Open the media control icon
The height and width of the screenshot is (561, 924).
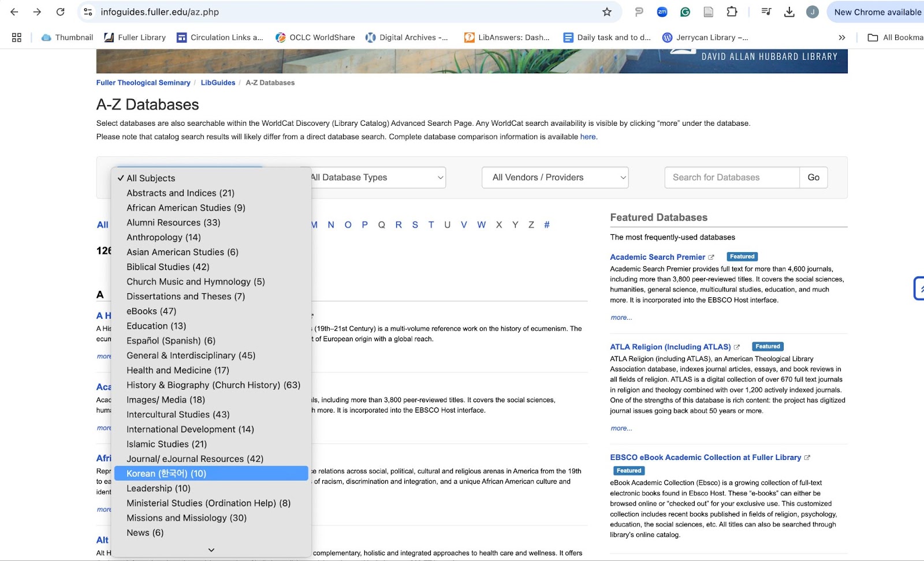[x=766, y=12]
